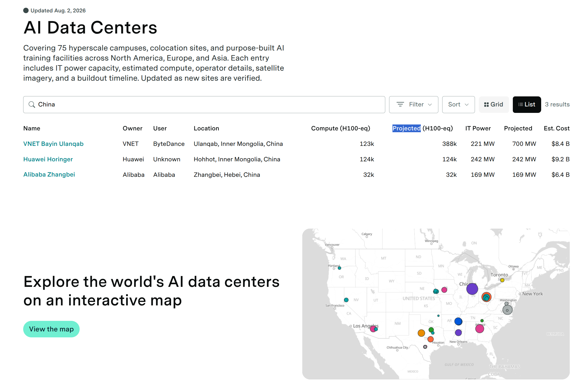The height and width of the screenshot is (392, 586).
Task: Click the Grid view squares icon
Action: 486,104
